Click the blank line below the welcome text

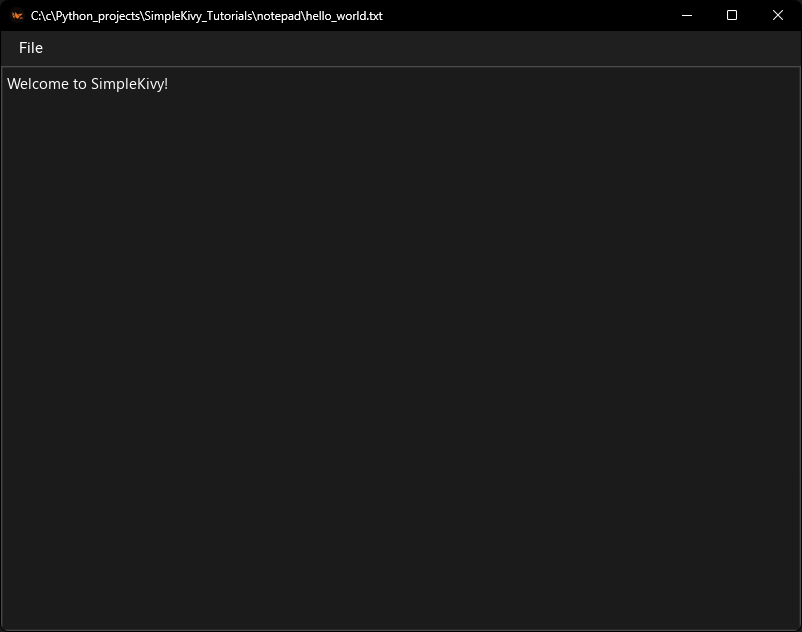[200, 104]
